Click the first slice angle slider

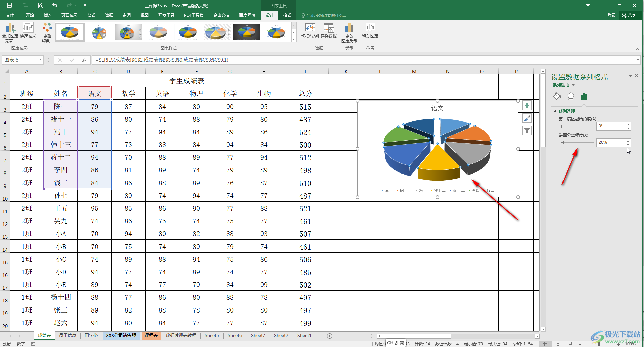(578, 126)
